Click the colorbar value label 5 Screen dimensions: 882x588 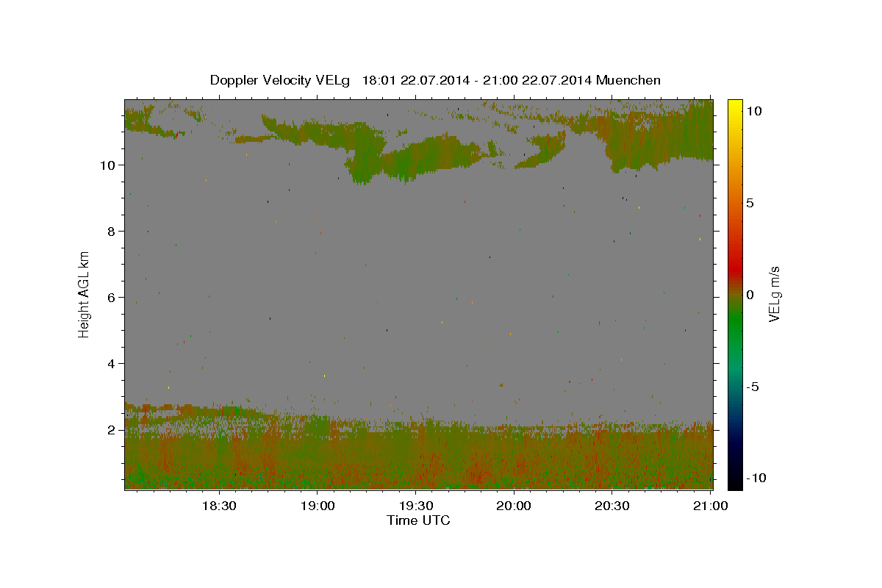pyautogui.click(x=750, y=203)
